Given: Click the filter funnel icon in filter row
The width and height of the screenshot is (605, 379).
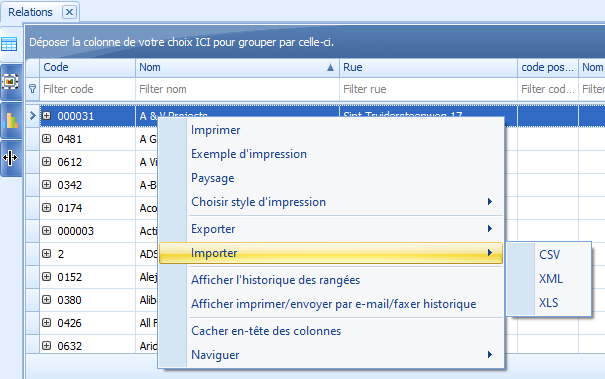Looking at the screenshot, I should [x=33, y=89].
